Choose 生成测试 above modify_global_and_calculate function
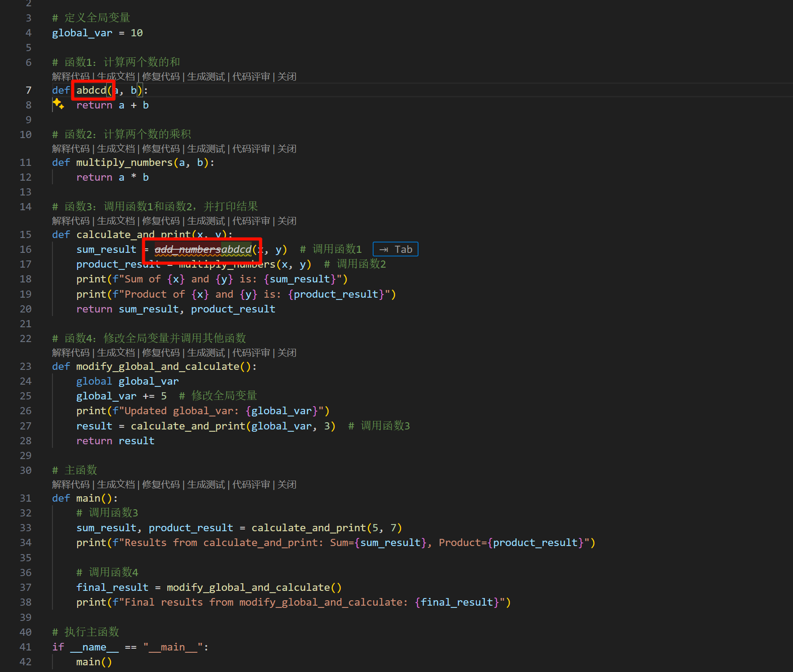 click(206, 353)
